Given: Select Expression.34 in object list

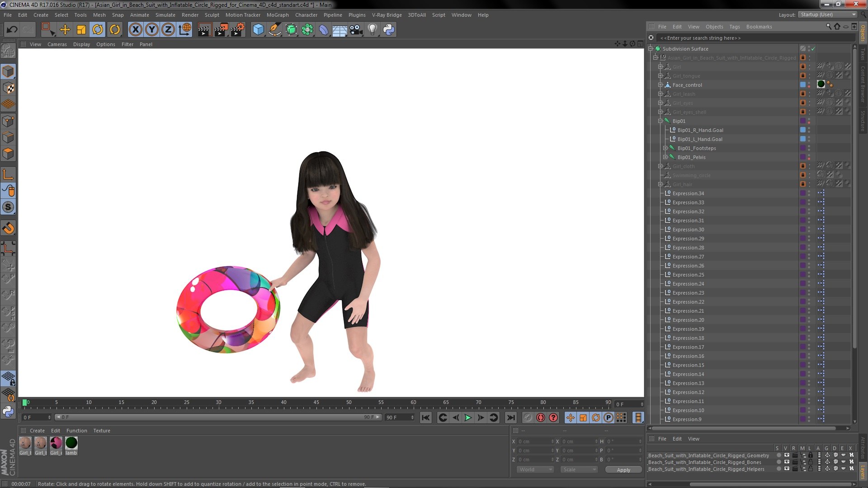Looking at the screenshot, I should [688, 193].
